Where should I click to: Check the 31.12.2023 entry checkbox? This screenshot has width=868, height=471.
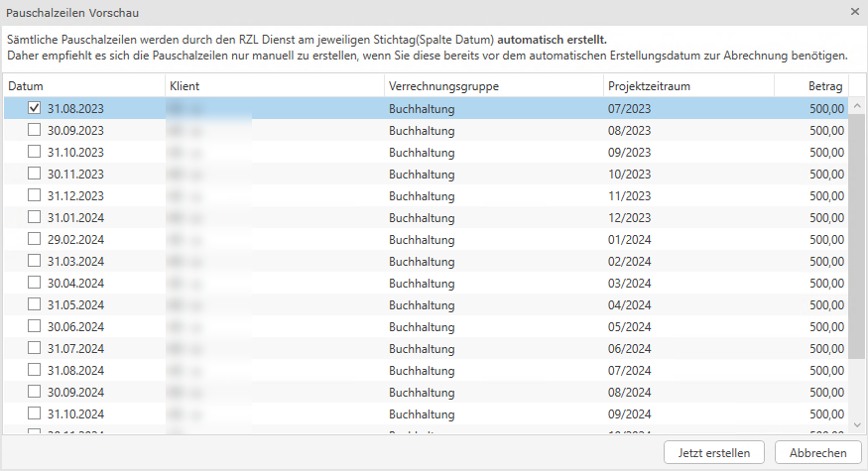[x=35, y=195]
